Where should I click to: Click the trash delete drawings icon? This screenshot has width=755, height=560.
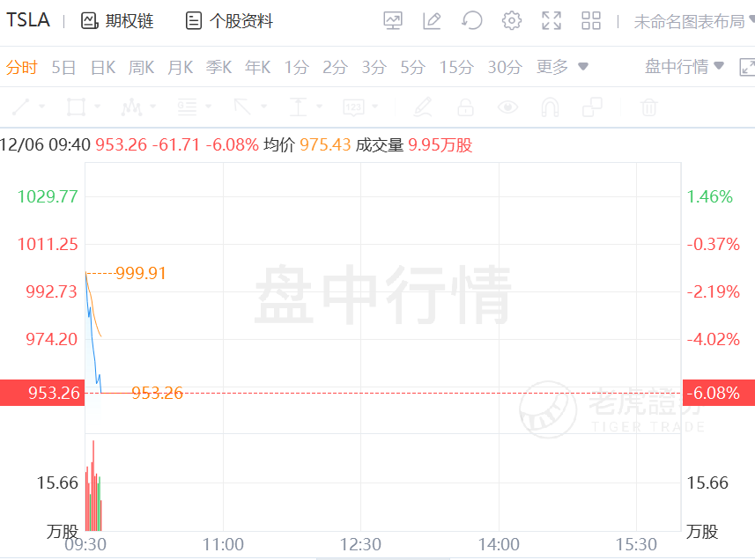[648, 107]
